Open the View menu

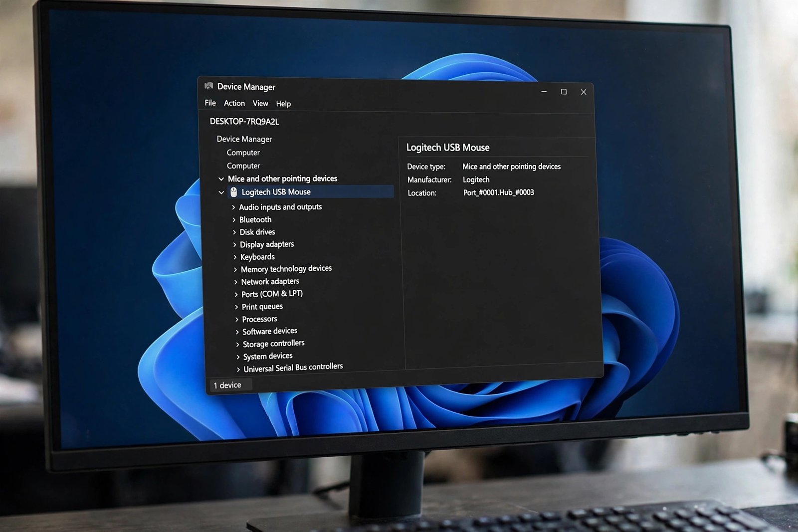click(x=260, y=103)
